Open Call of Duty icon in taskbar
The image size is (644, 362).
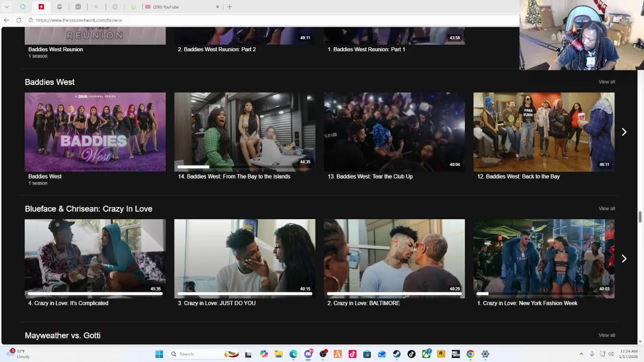point(456,354)
